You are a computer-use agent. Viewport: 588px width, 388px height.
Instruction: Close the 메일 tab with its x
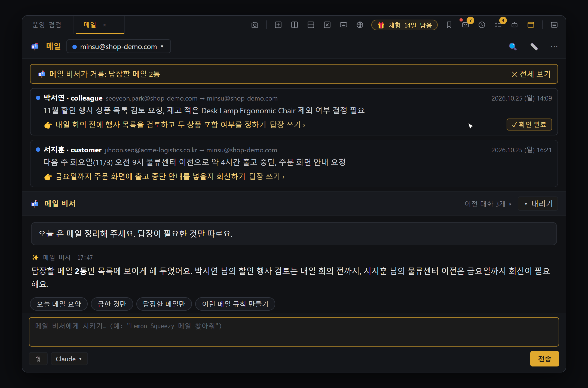coord(105,25)
